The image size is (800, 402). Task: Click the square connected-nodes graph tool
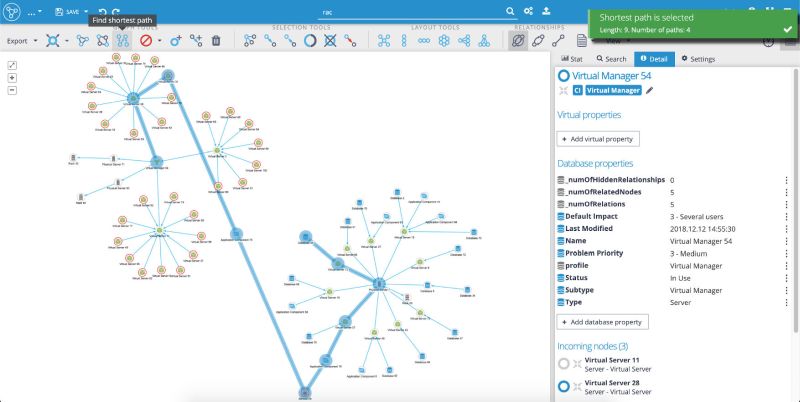coord(103,41)
